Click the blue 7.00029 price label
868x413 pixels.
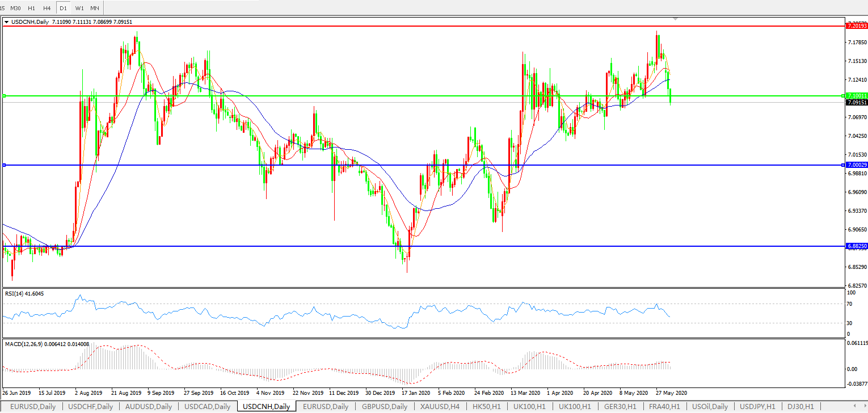tap(856, 165)
